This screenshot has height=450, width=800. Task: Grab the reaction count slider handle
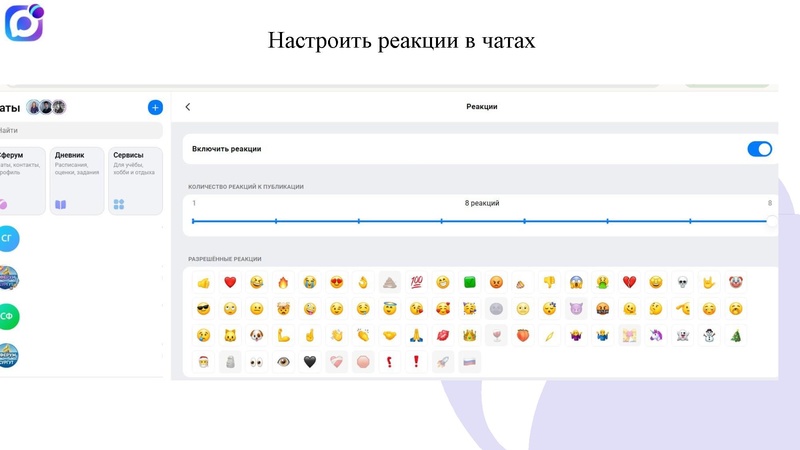coord(771,221)
